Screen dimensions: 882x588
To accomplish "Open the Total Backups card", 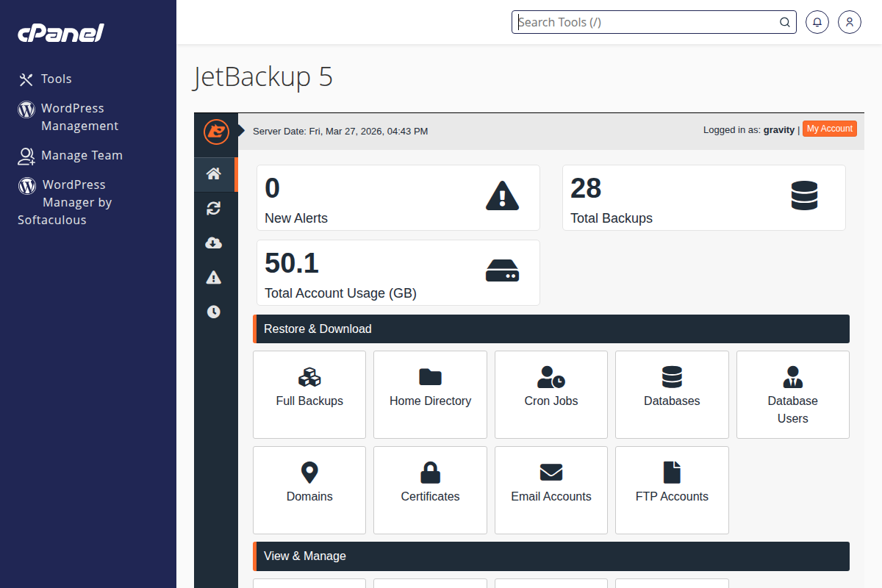I will [x=704, y=198].
